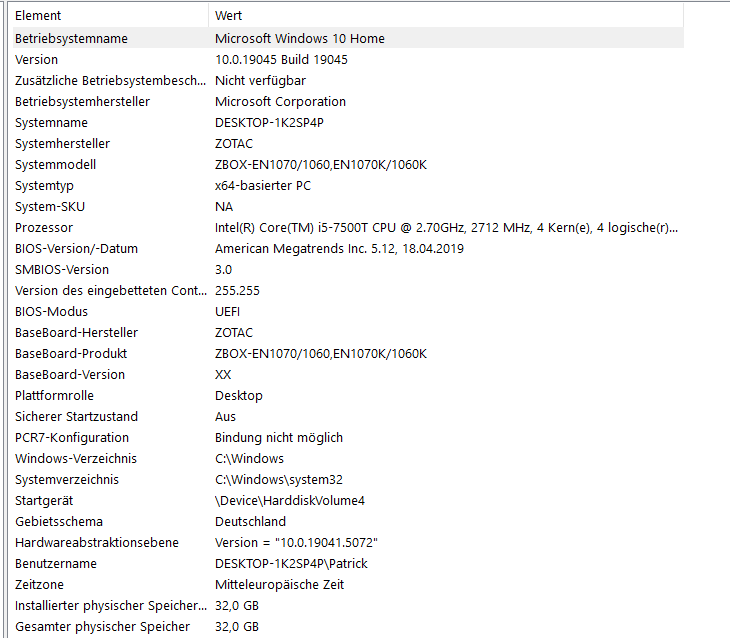Select value UEFI
This screenshot has height=638, width=730.
click(x=227, y=311)
